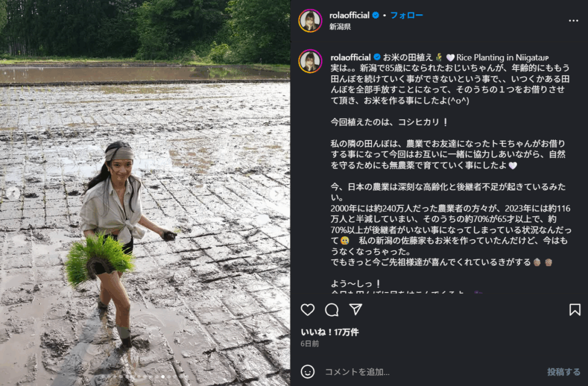Click the 6日前 post timestamp
588x386 pixels.
click(310, 344)
